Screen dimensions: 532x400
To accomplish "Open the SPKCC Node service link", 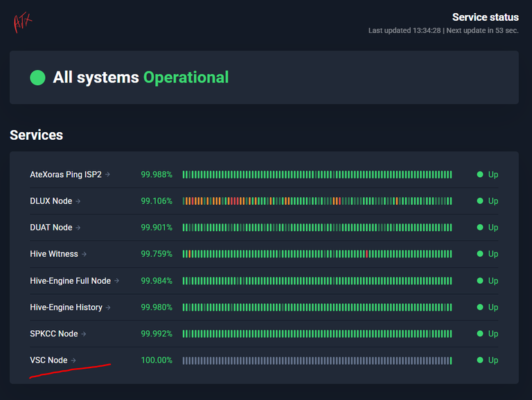I will click(x=57, y=334).
